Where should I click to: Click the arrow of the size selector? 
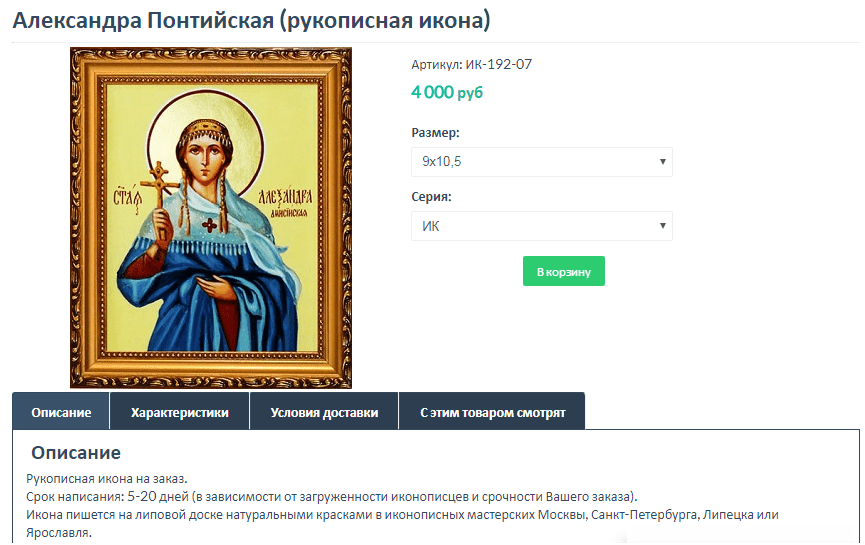coord(663,162)
